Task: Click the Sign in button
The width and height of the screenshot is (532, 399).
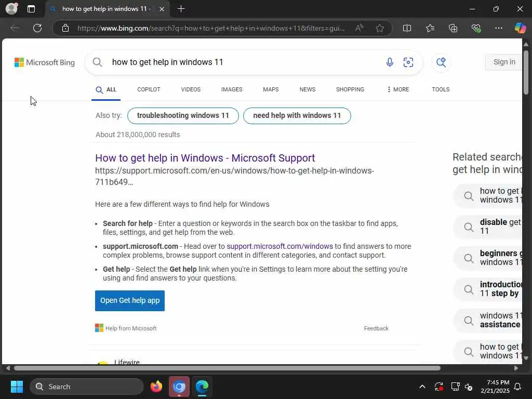Action: pyautogui.click(x=504, y=62)
